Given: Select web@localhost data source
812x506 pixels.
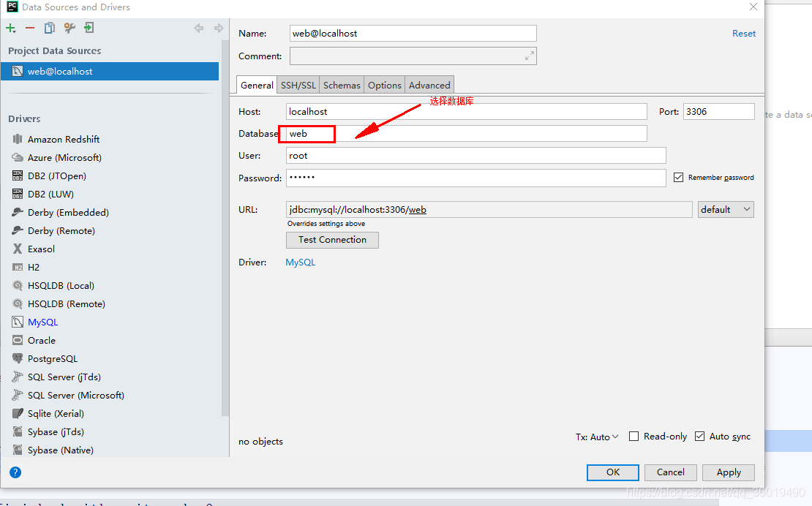Looking at the screenshot, I should (110, 72).
